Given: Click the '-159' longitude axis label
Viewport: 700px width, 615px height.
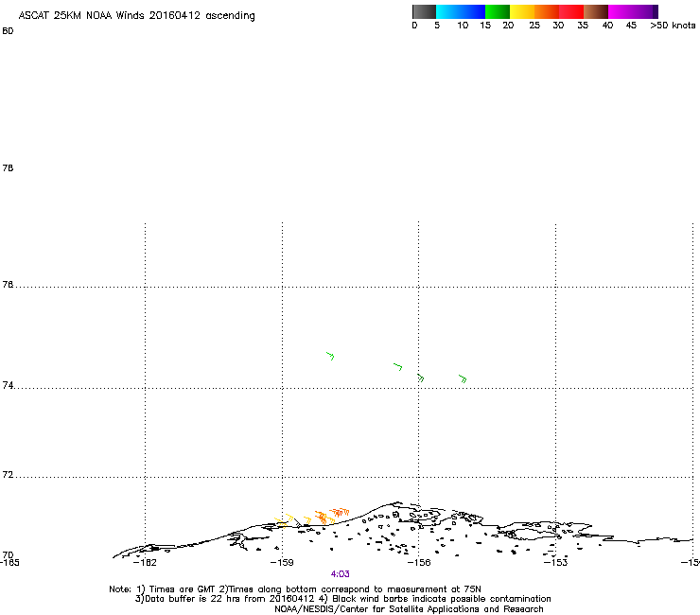Looking at the screenshot, I should (282, 563).
